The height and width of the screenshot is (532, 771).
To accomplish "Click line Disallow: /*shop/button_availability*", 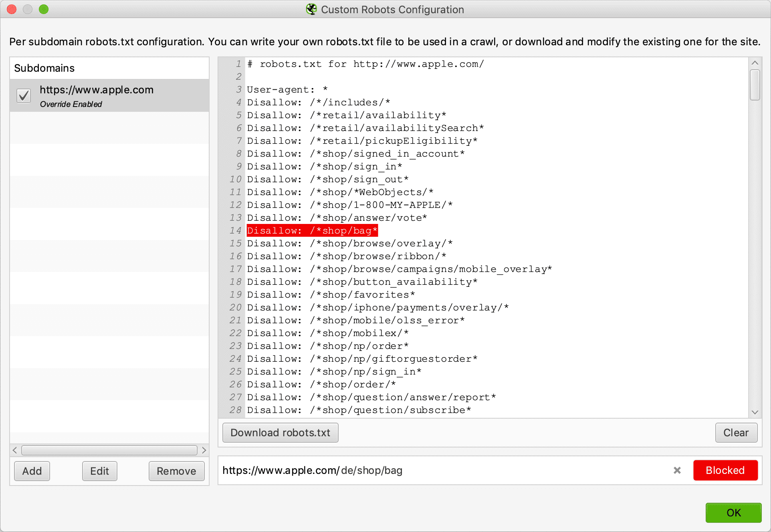I will pos(362,282).
